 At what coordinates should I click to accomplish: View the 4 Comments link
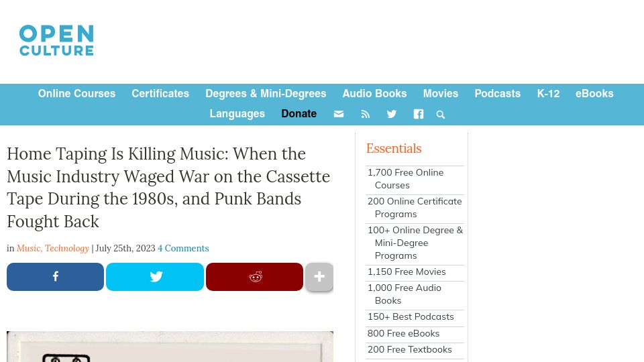click(183, 248)
